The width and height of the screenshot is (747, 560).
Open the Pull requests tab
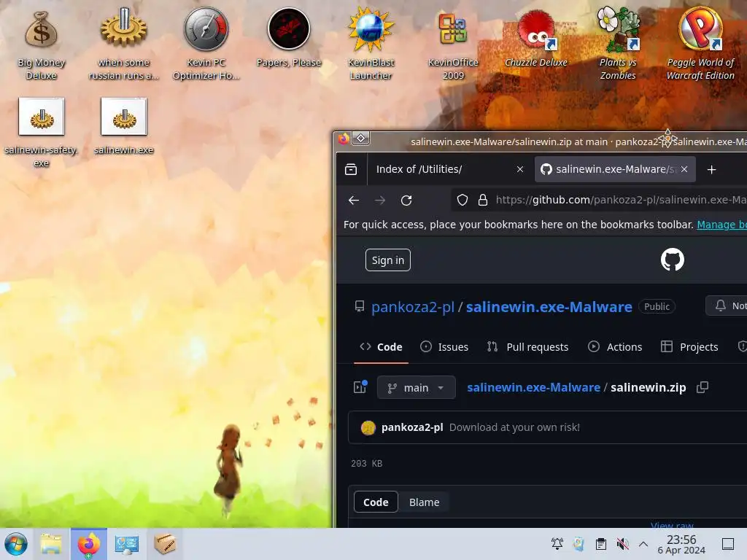[x=528, y=347]
